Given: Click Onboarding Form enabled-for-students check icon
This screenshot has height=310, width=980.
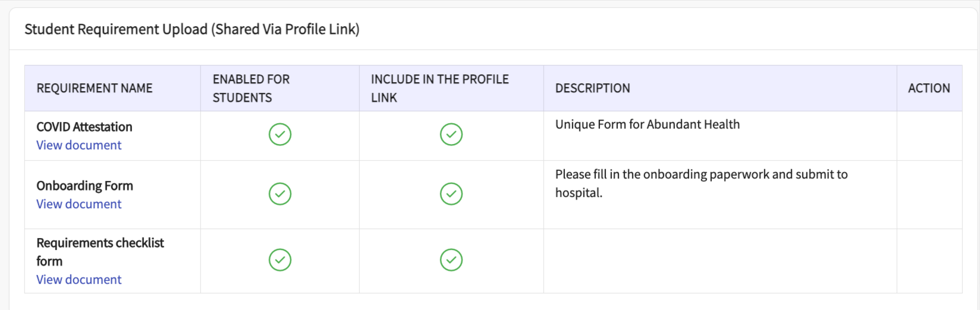Looking at the screenshot, I should 280,194.
